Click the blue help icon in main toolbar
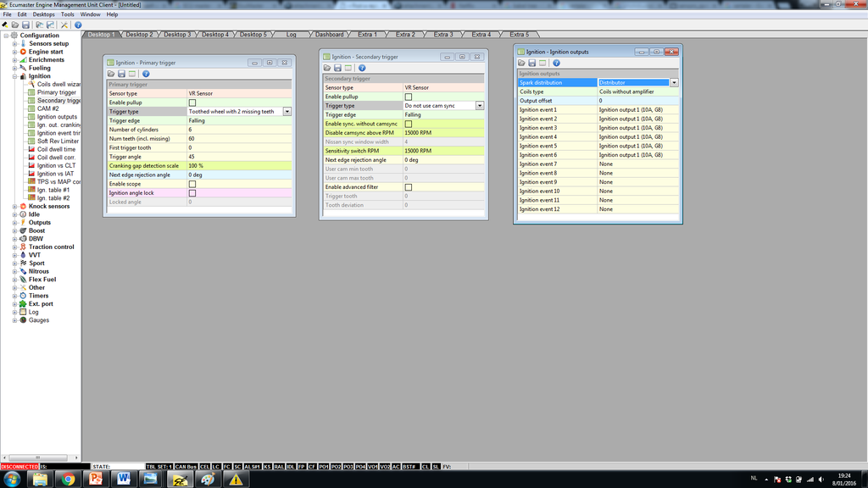 78,25
